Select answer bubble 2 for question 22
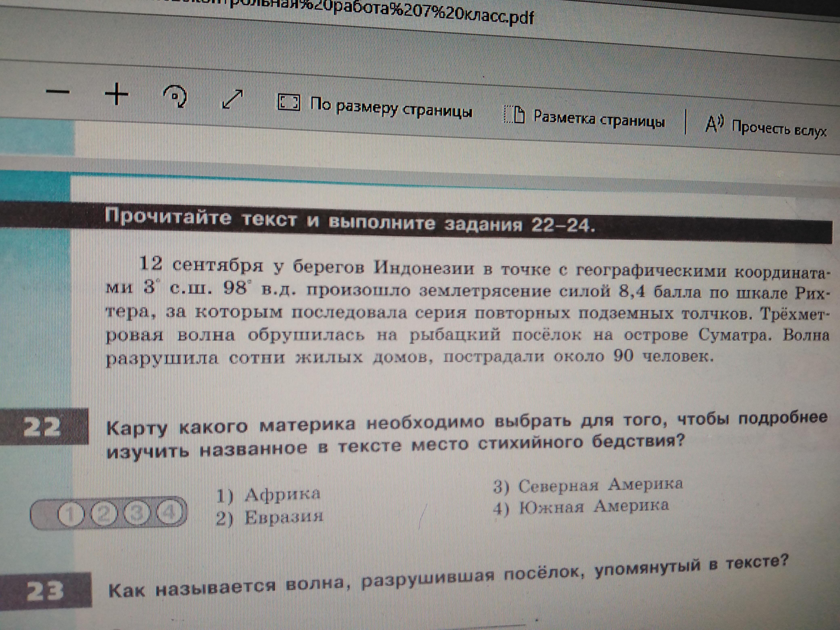Image resolution: width=840 pixels, height=630 pixels. point(104,514)
